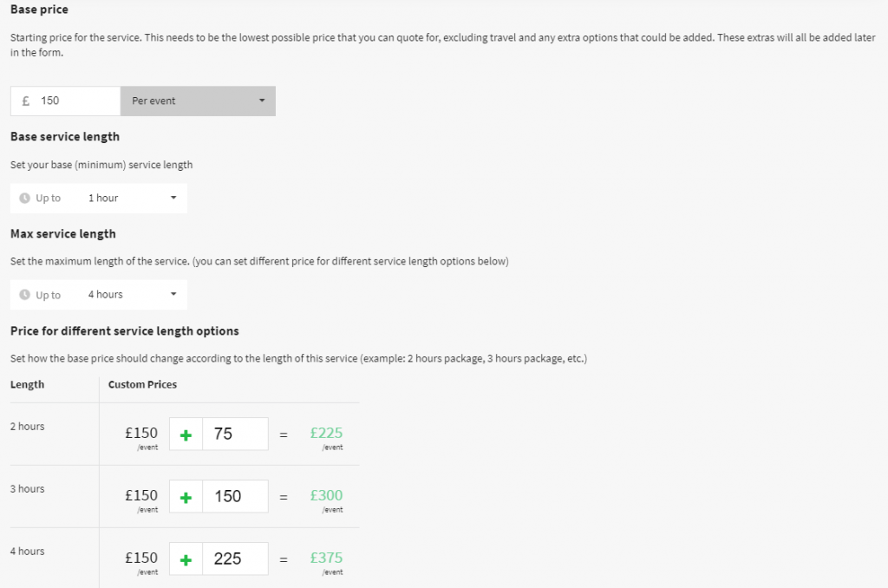Expand the max service length 4 hours dropdown

pyautogui.click(x=130, y=295)
